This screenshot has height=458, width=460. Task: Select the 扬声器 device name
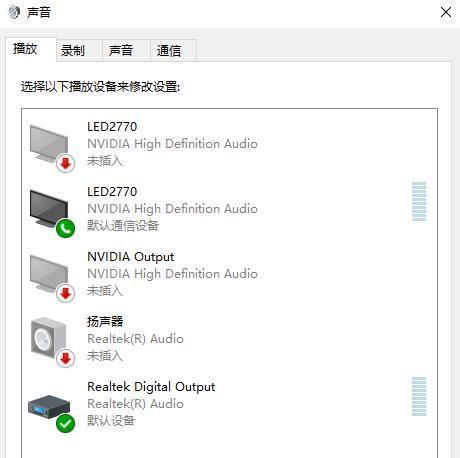tap(105, 321)
